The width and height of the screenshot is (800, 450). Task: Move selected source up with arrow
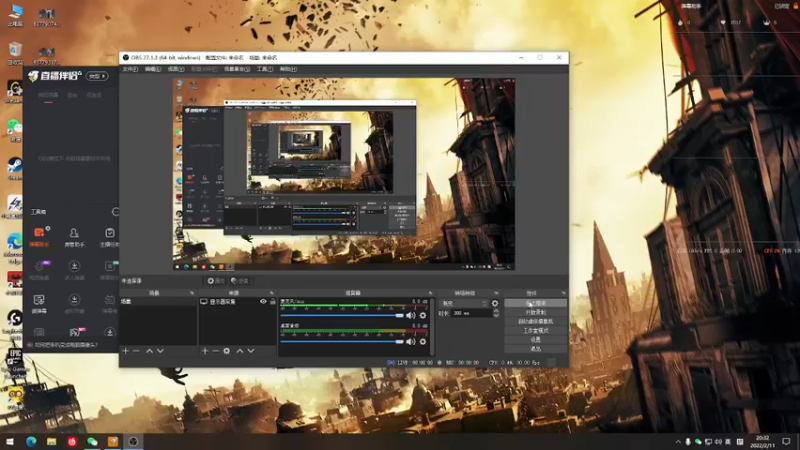tap(240, 351)
